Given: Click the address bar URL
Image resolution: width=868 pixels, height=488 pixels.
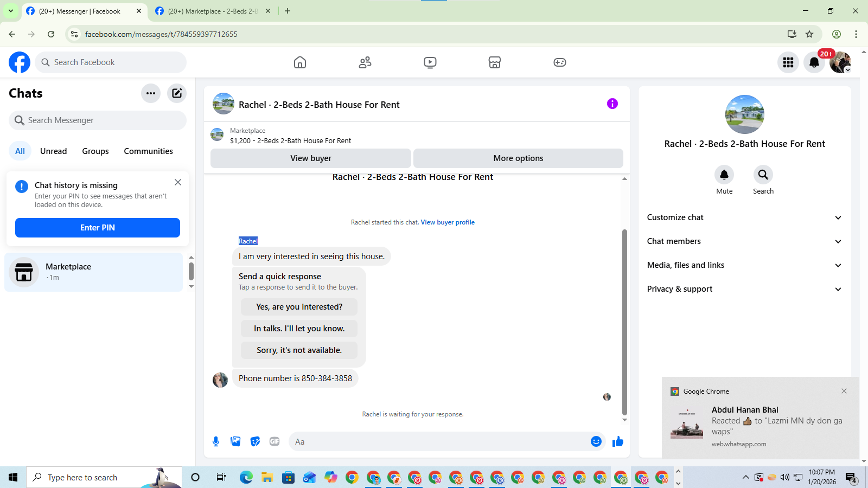Looking at the screenshot, I should coord(161,34).
